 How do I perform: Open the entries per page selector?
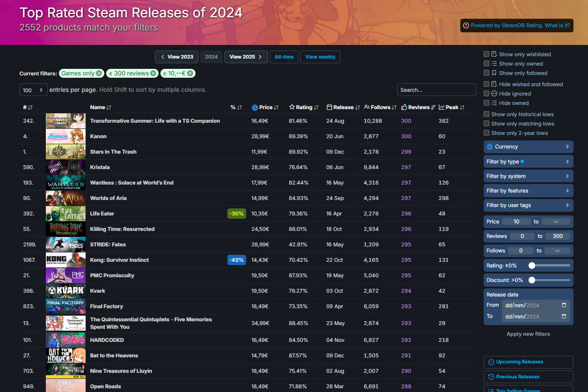[33, 90]
